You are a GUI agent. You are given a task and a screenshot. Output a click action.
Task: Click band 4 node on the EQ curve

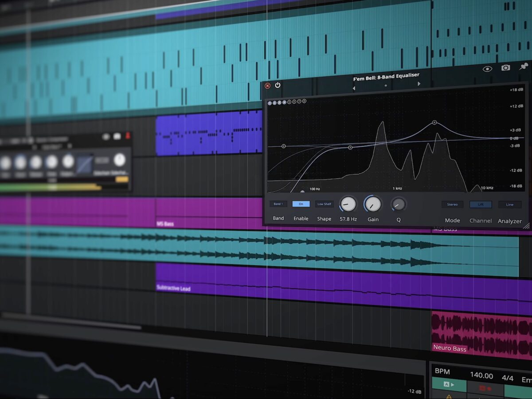click(x=434, y=122)
